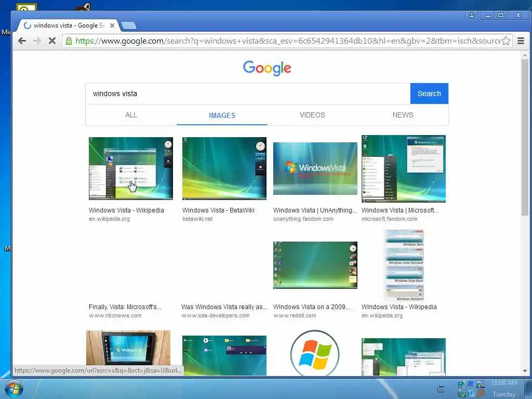532x399 pixels.
Task: Click the search box containing windows vista
Action: pos(248,94)
